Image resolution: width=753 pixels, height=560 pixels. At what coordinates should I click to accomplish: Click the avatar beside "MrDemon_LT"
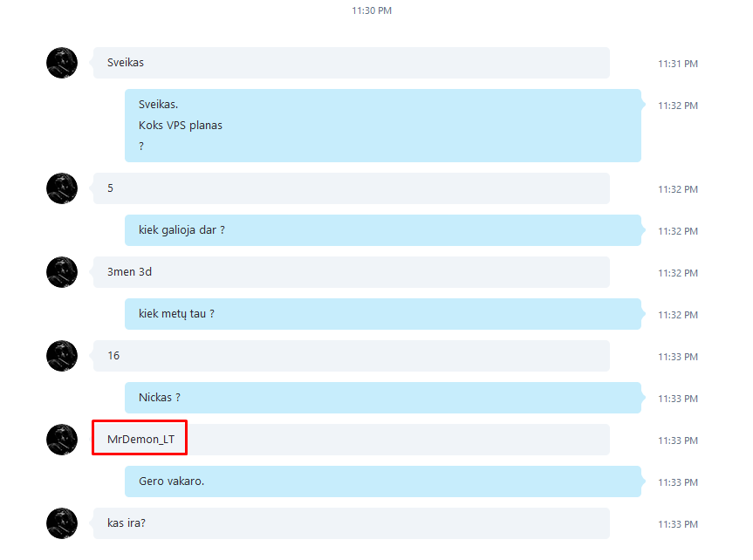pyautogui.click(x=62, y=440)
